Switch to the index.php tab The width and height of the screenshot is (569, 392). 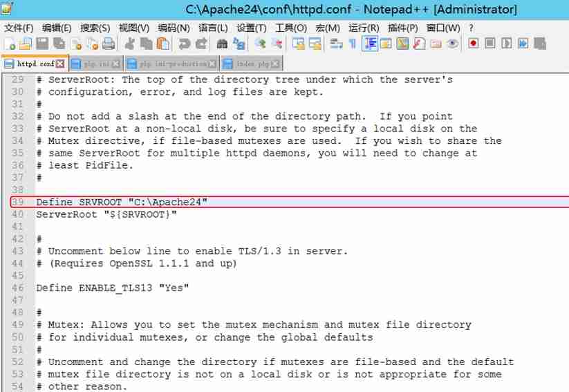pos(252,64)
